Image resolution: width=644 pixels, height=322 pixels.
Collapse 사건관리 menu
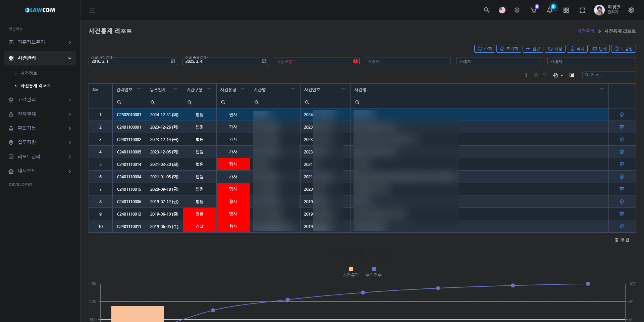click(40, 58)
